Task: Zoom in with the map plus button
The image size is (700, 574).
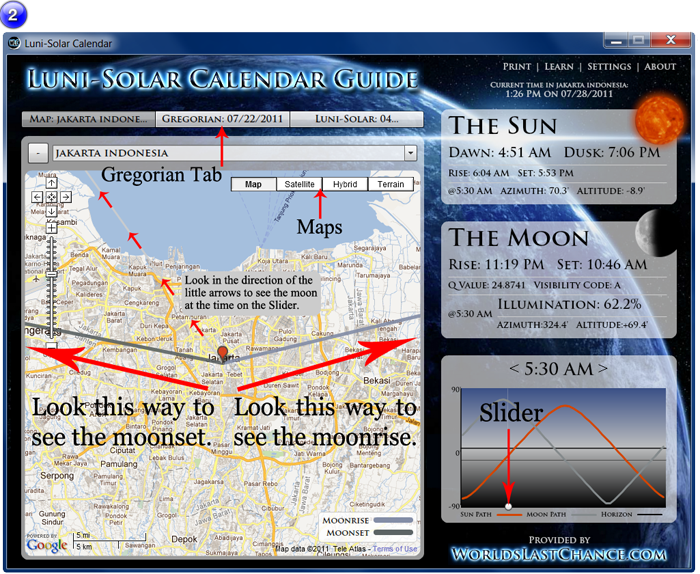Action: (x=51, y=228)
